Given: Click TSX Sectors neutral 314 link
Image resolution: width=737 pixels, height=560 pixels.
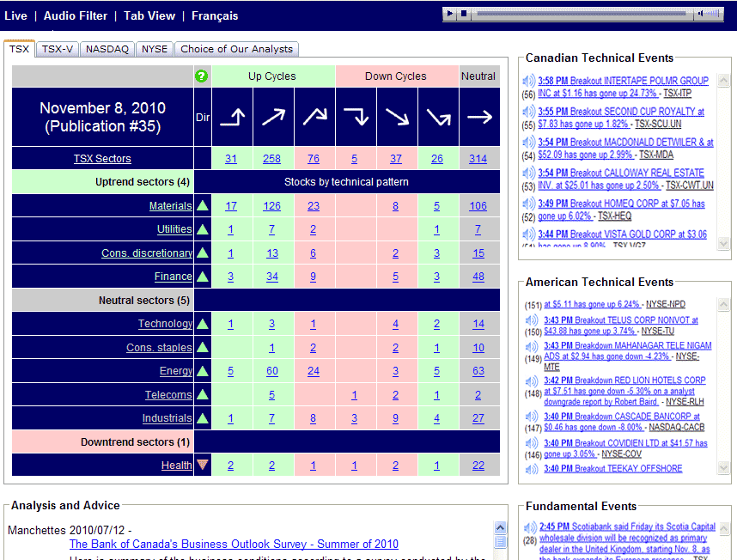Looking at the screenshot, I should coord(478,159).
